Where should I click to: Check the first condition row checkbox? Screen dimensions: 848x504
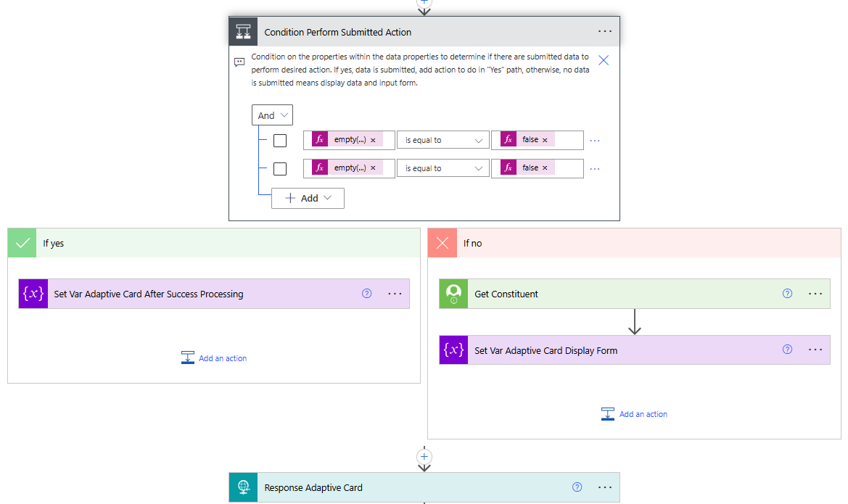(x=279, y=141)
